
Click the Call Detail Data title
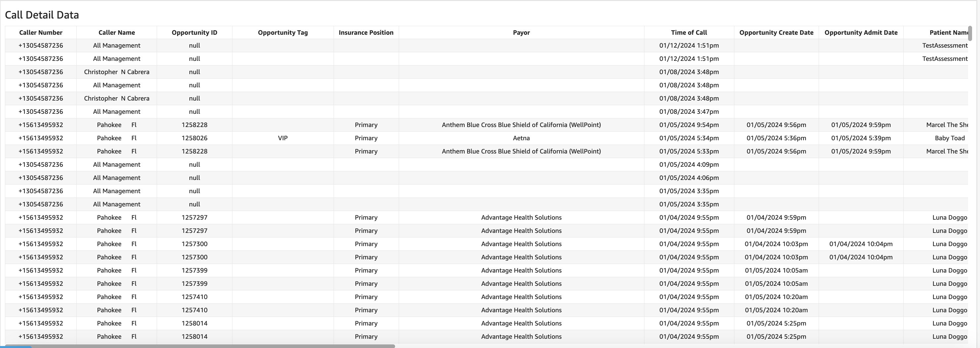pyautogui.click(x=42, y=15)
